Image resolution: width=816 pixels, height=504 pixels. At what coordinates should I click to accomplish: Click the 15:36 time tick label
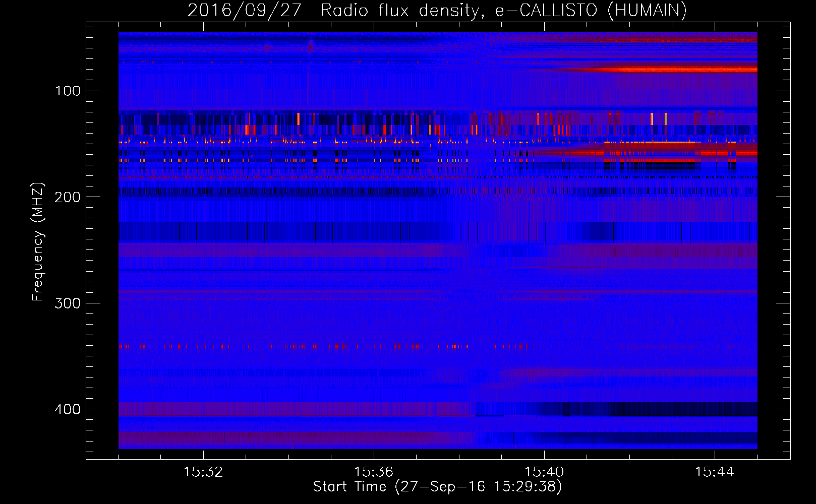(374, 472)
